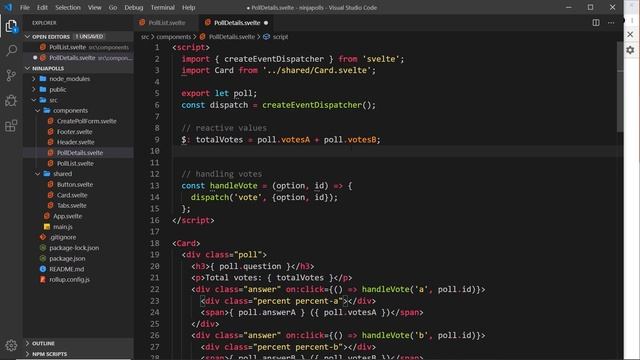Close the right-side background window panel

(x=630, y=34)
